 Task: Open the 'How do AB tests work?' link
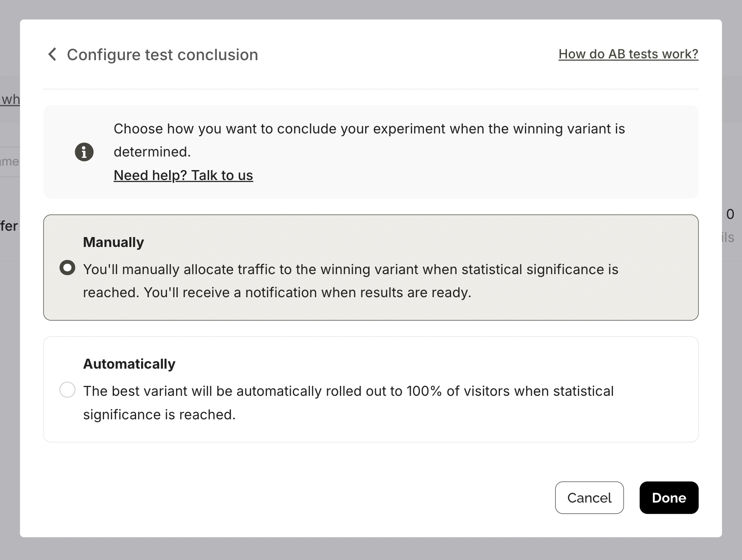pos(628,54)
